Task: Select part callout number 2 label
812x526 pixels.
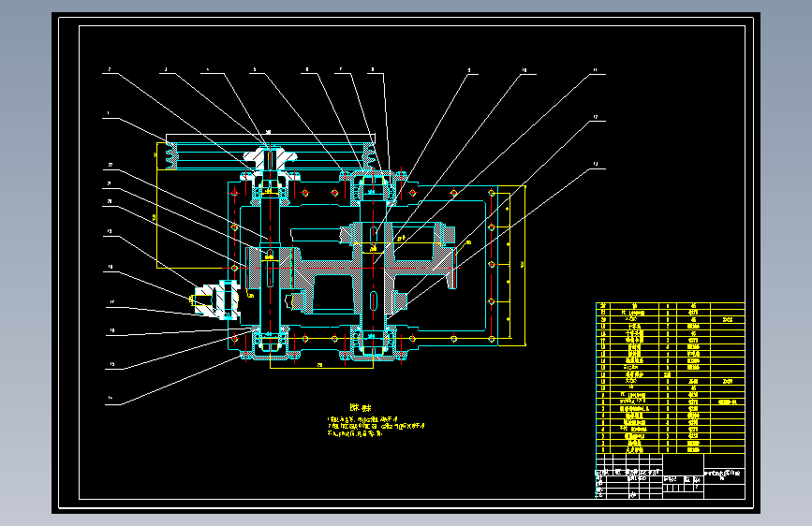Action: pos(110,69)
